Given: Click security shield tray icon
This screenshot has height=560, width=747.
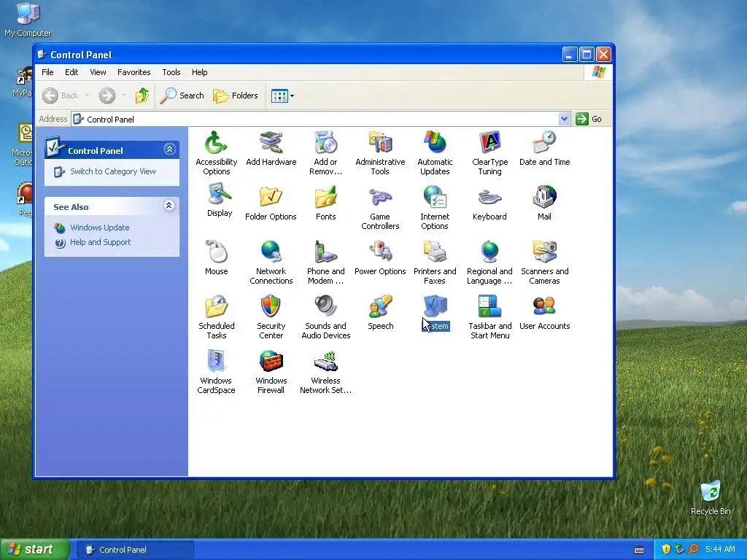Looking at the screenshot, I should (x=666, y=550).
